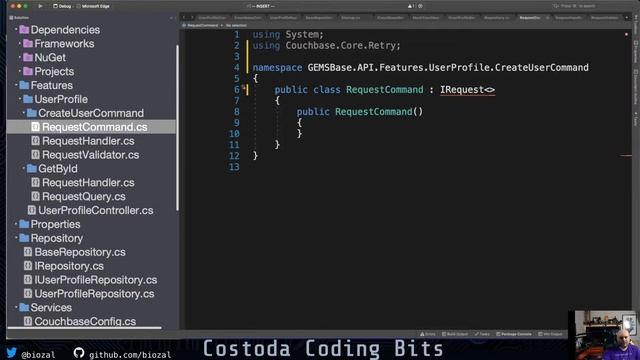This screenshot has width=640, height=360.
Task: Open RequestHandler.cs under CreateUserCommand
Action: [88, 141]
